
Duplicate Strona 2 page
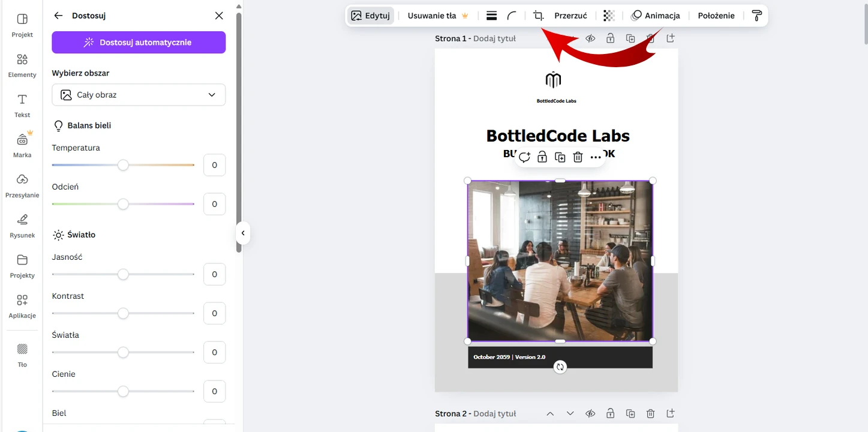[630, 413]
